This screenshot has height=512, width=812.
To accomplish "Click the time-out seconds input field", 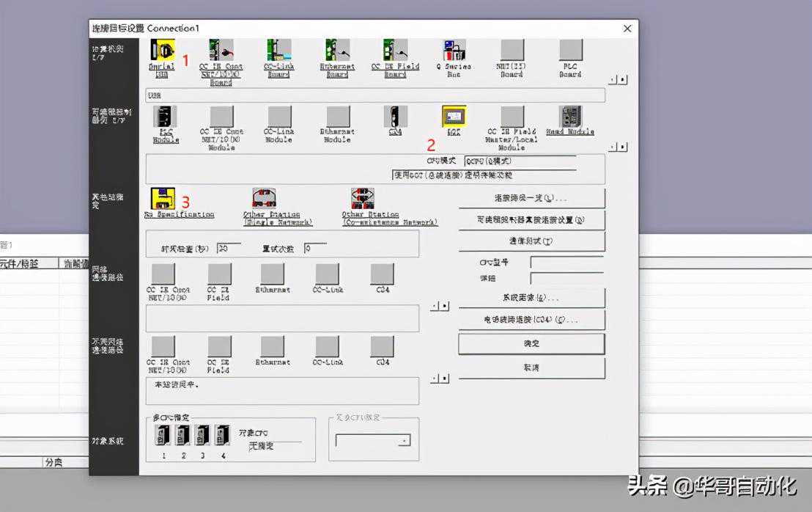I will tap(228, 249).
